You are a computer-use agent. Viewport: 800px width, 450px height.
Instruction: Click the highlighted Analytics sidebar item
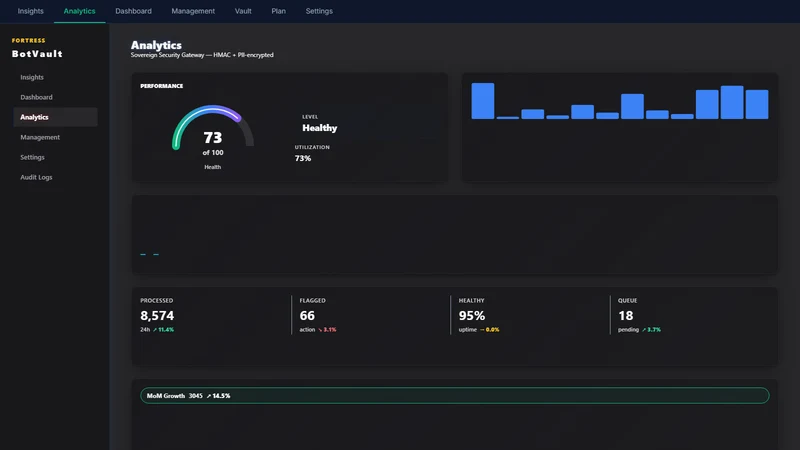(55, 117)
